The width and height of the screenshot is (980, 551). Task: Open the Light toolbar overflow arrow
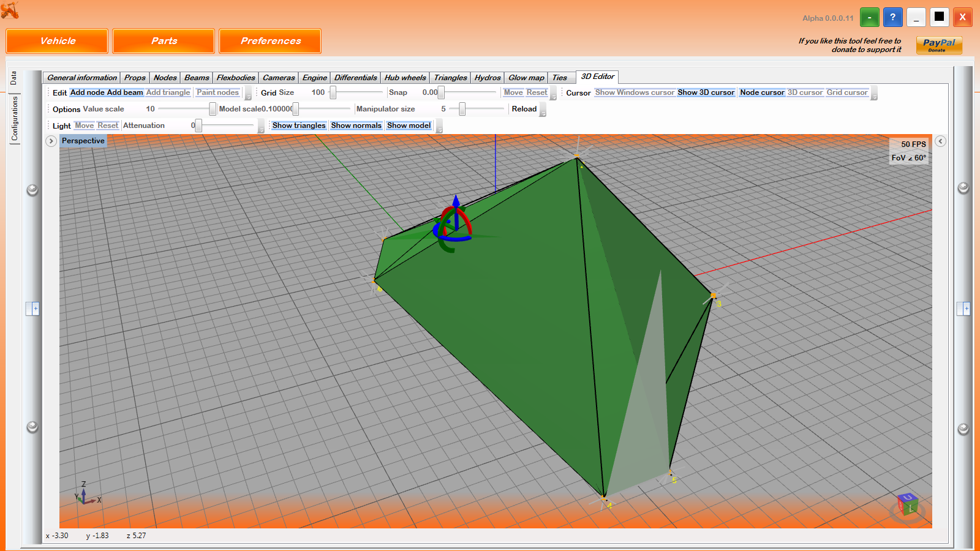click(x=261, y=127)
